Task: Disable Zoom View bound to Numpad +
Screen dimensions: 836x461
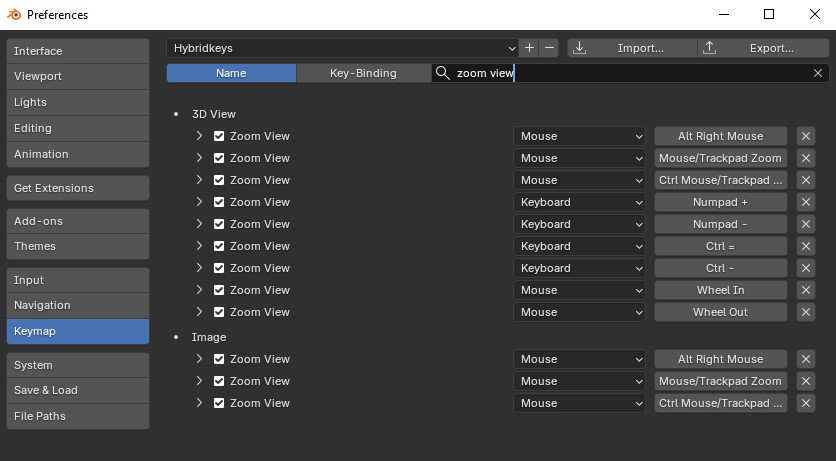Action: (219, 202)
